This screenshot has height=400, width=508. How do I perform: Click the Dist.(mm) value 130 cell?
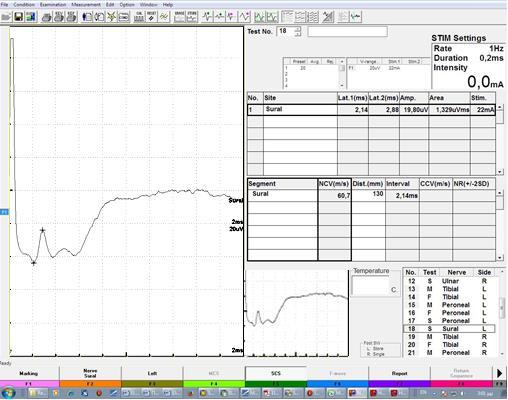pos(368,194)
